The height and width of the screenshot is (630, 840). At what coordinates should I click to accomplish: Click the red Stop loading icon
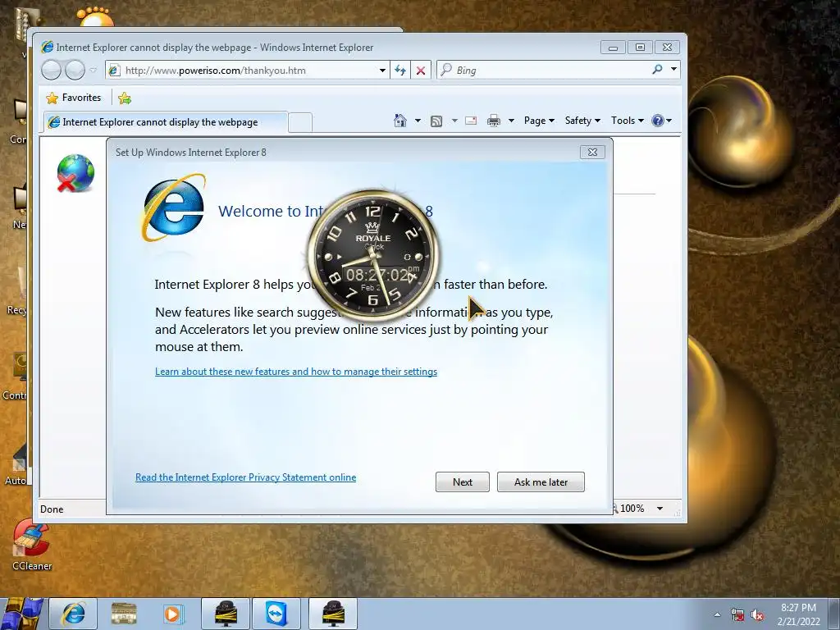[421, 71]
